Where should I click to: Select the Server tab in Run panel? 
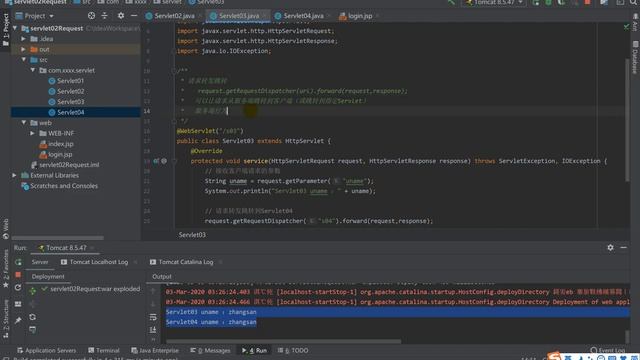[40, 262]
